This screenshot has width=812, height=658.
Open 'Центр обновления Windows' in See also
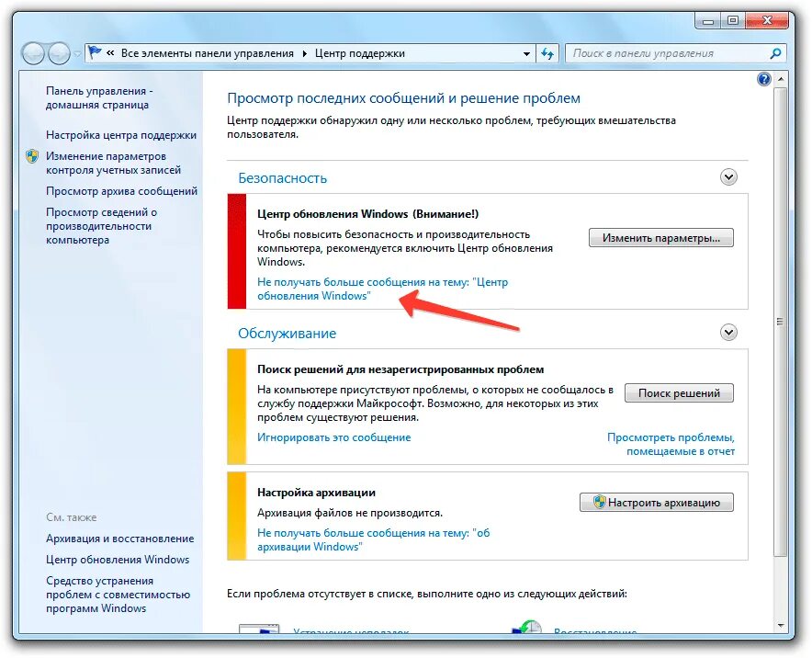pos(118,560)
